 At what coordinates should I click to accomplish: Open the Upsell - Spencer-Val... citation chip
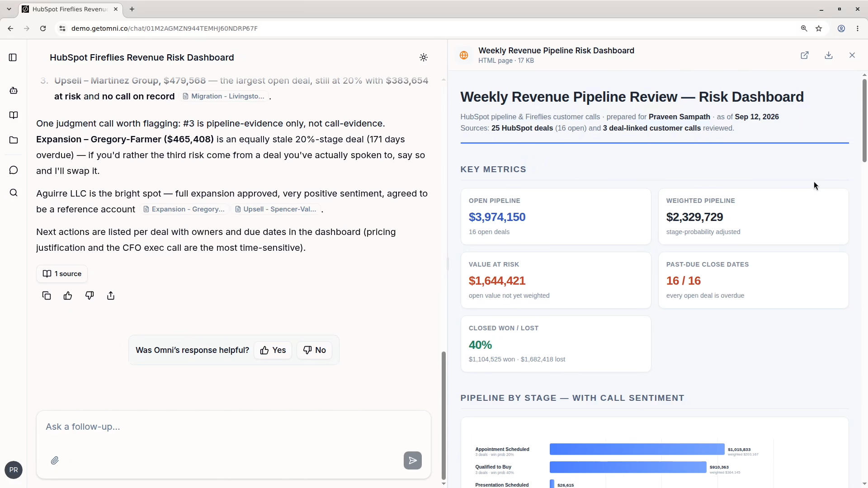[276, 209]
